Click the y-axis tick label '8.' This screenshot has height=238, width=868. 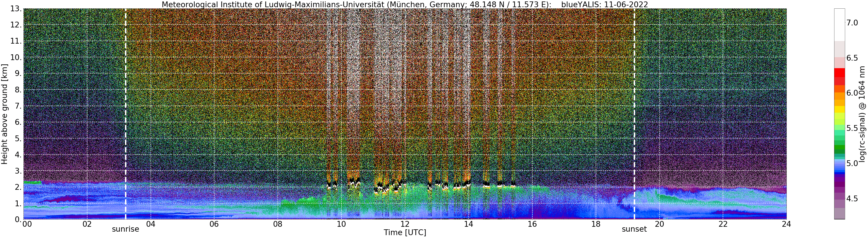[18, 90]
